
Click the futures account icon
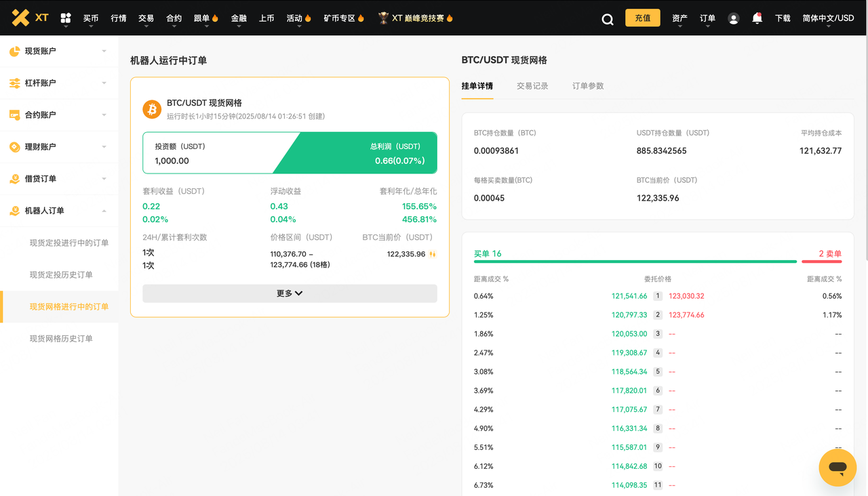pyautogui.click(x=14, y=115)
